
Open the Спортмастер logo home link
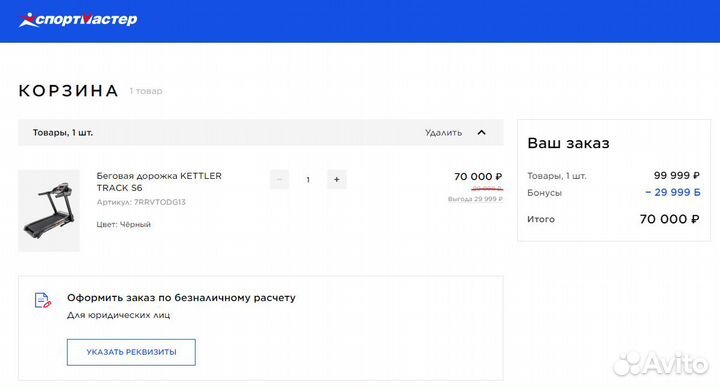coord(78,20)
